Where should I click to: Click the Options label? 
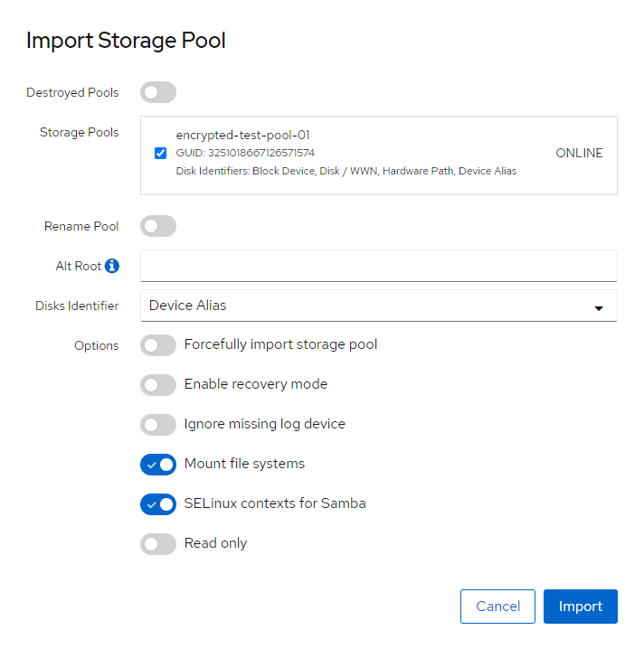click(x=97, y=345)
